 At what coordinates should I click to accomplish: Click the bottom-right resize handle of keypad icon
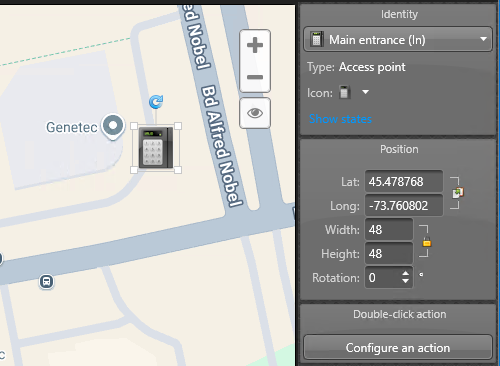[178, 170]
